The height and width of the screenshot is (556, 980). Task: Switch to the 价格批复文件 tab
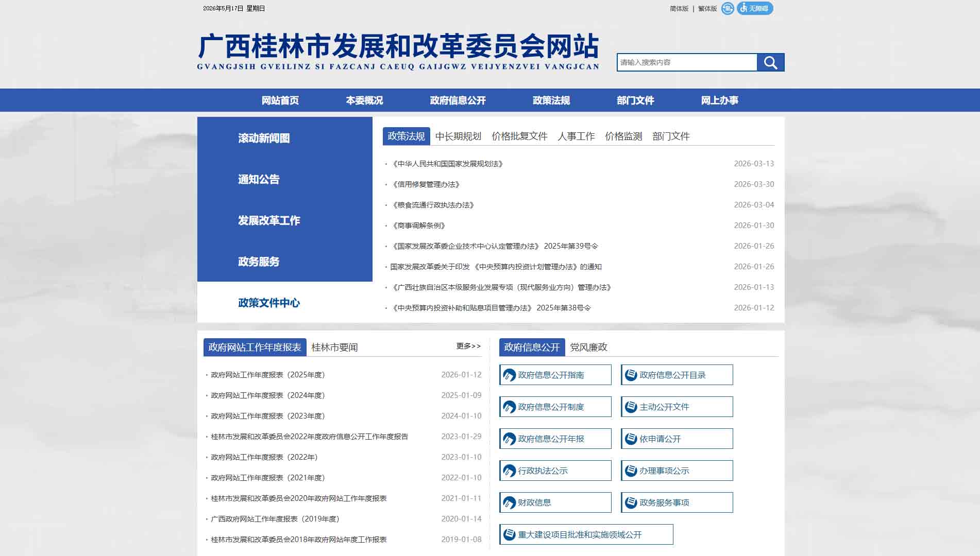pyautogui.click(x=519, y=136)
